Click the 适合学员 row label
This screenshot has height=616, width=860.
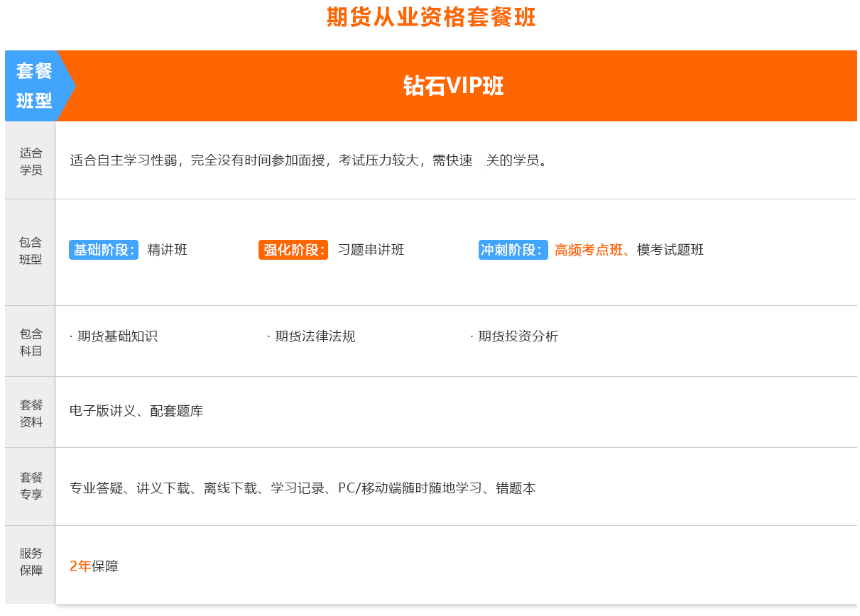31,161
